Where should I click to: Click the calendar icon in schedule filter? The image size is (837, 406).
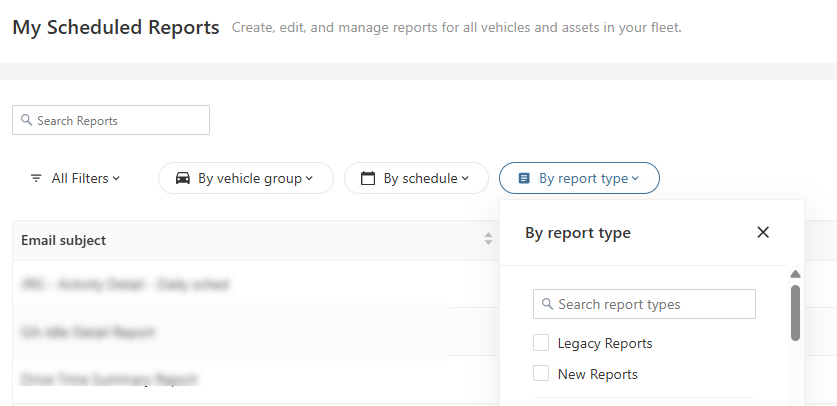pos(368,178)
